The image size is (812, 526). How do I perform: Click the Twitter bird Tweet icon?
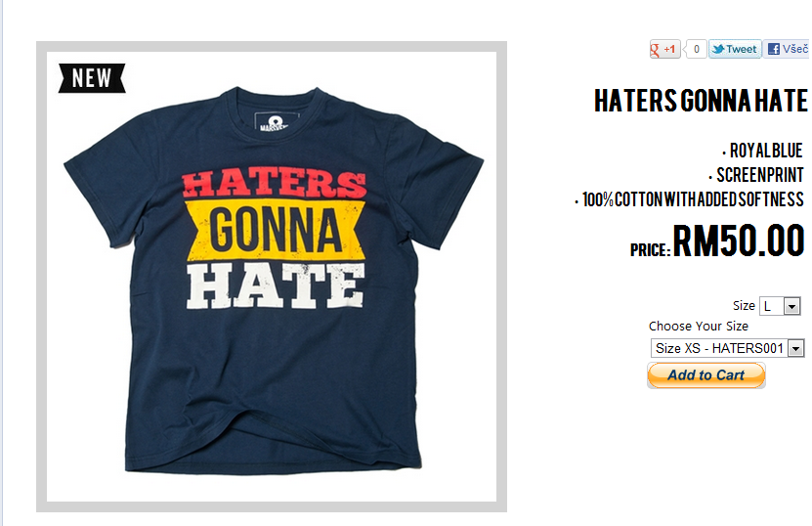click(735, 49)
